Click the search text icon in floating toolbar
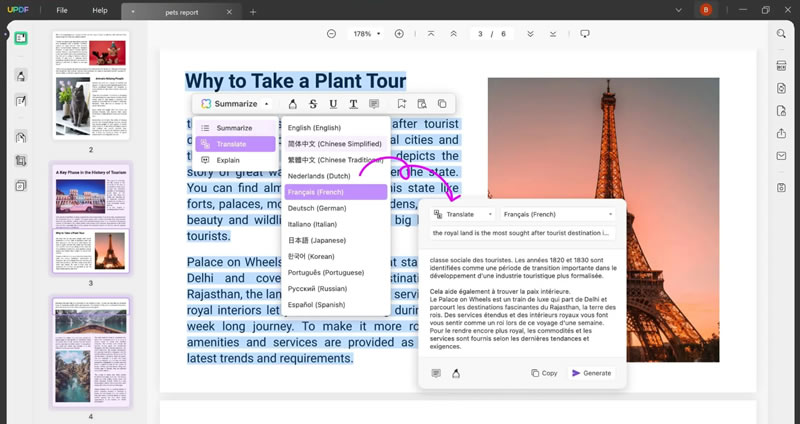The width and height of the screenshot is (800, 424). coord(422,104)
